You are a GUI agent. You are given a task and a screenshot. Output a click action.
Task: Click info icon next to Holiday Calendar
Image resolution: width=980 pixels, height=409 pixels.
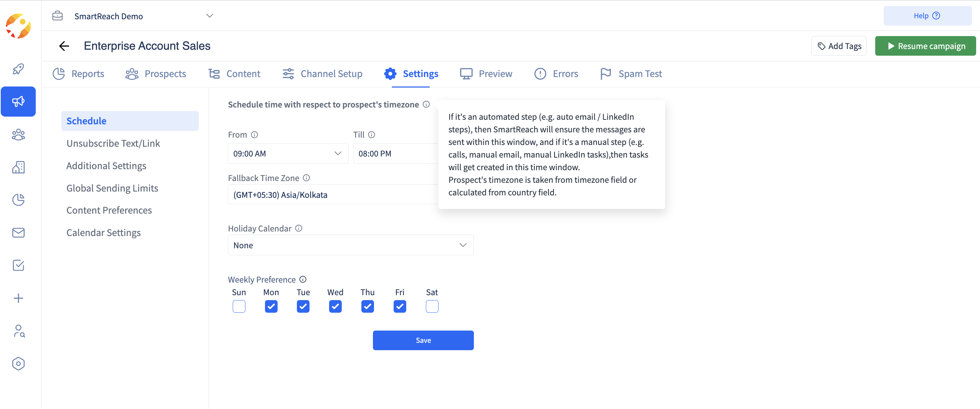point(299,228)
